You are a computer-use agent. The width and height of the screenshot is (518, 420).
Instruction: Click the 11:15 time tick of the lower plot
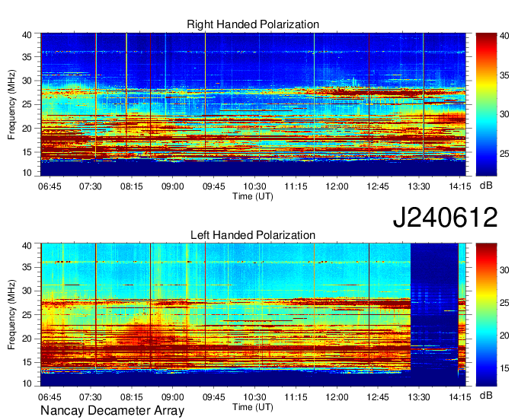click(x=296, y=397)
